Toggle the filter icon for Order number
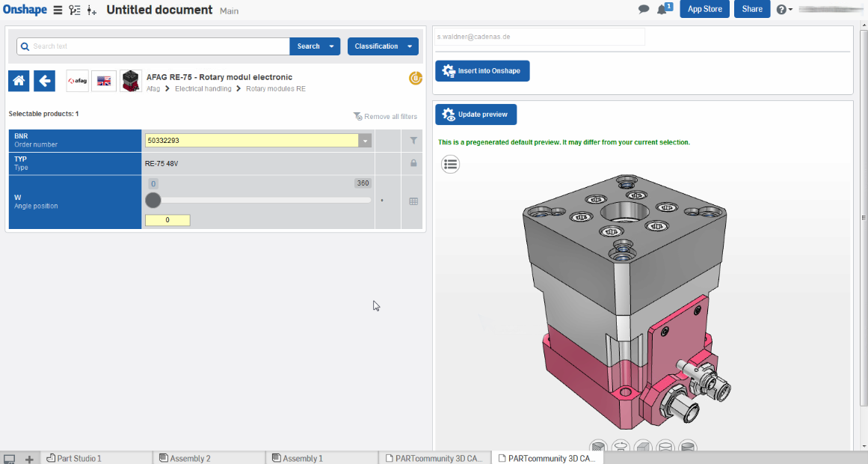868x464 pixels. 413,140
